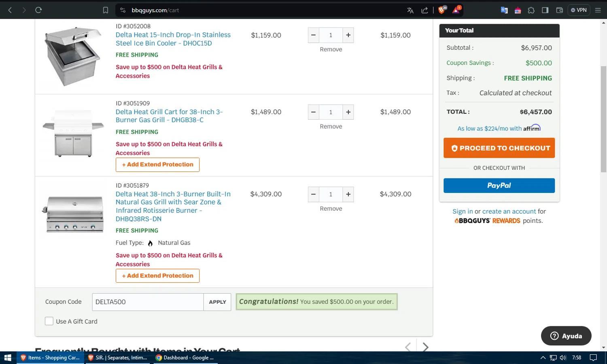Expand the hidden system tray icons
Image resolution: width=607 pixels, height=364 pixels.
543,358
